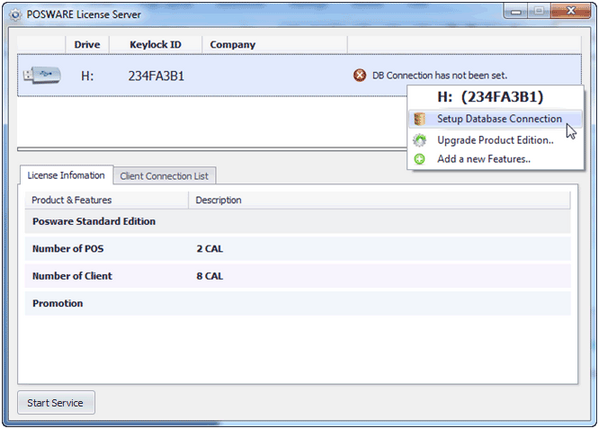
Task: Select the Number of POS row
Action: tap(298, 249)
